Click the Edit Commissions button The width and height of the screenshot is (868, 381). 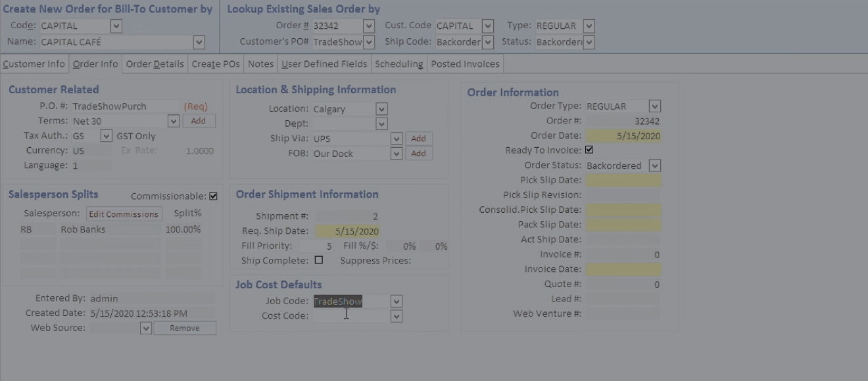(124, 214)
